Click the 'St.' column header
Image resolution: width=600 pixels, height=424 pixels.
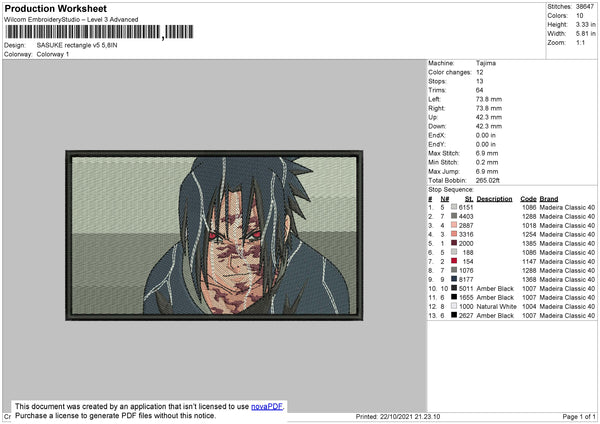469,199
